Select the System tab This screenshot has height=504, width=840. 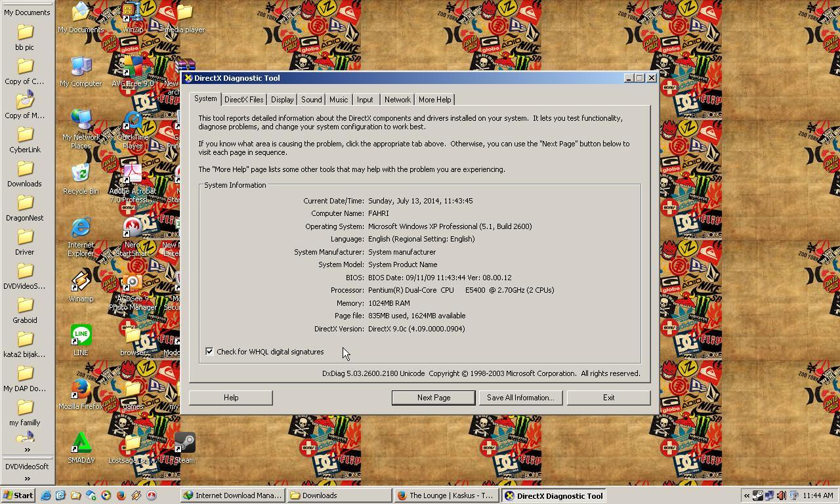click(205, 98)
